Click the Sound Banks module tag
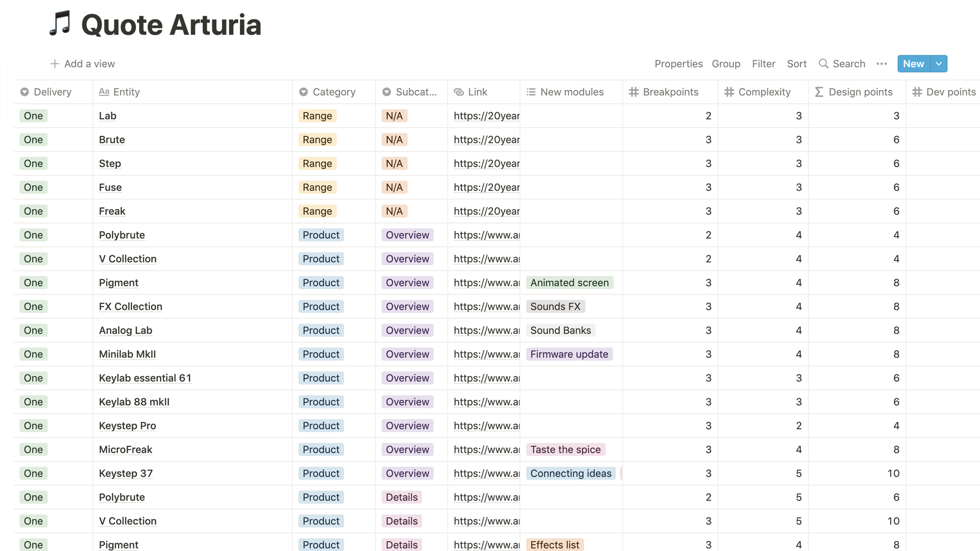Image resolution: width=980 pixels, height=551 pixels. 560,330
